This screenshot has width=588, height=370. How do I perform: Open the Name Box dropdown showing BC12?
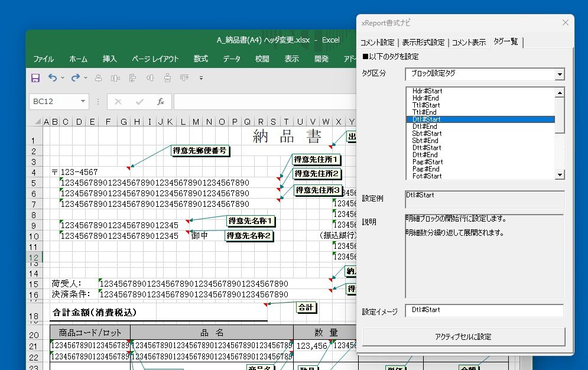[x=83, y=102]
